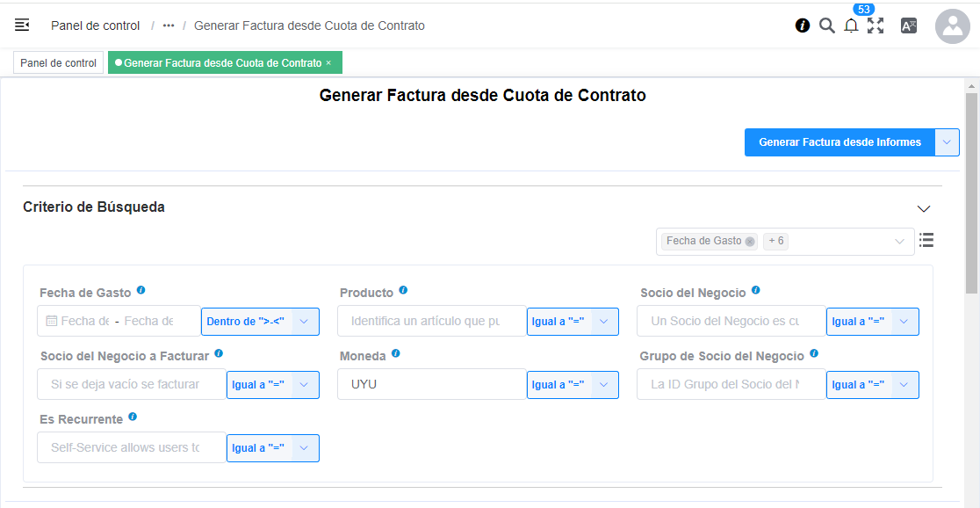Open the Igual a dropdown next to Producto
This screenshot has height=508, width=980.
[x=573, y=321]
